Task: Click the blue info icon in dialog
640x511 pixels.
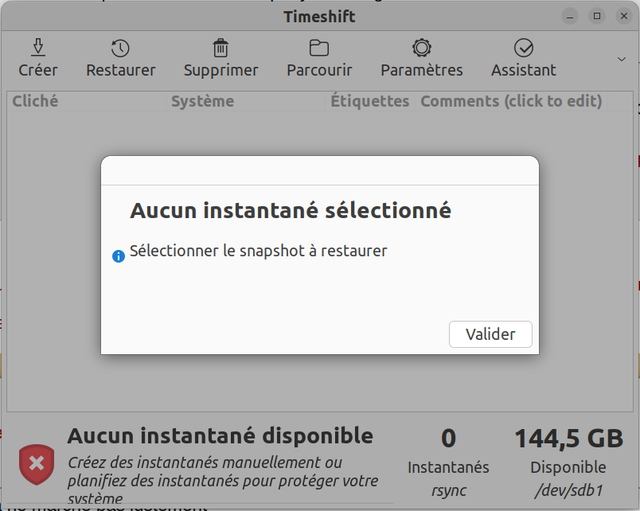Action: 118,256
